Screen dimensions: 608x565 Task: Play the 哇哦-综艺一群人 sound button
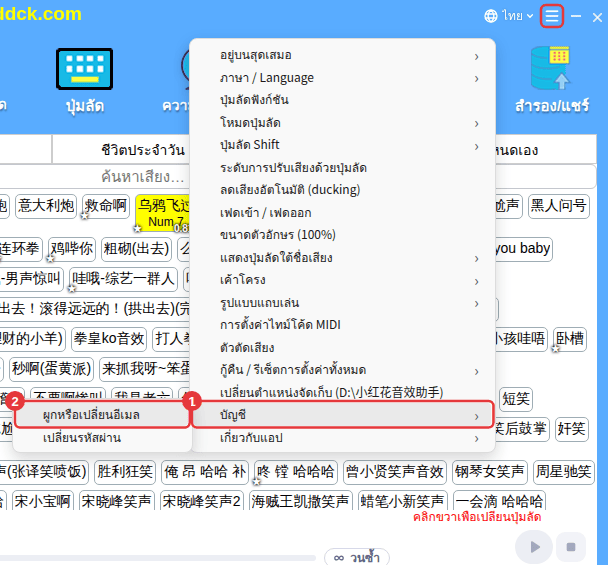click(123, 279)
